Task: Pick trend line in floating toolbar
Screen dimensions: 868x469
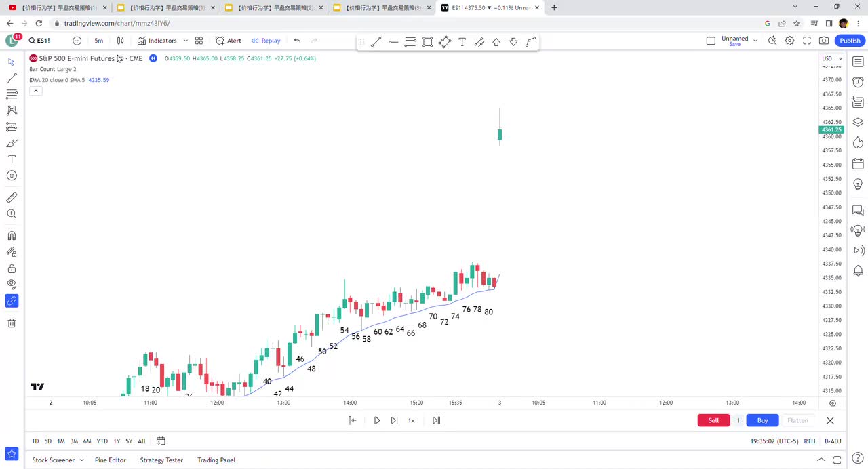Action: [x=376, y=42]
